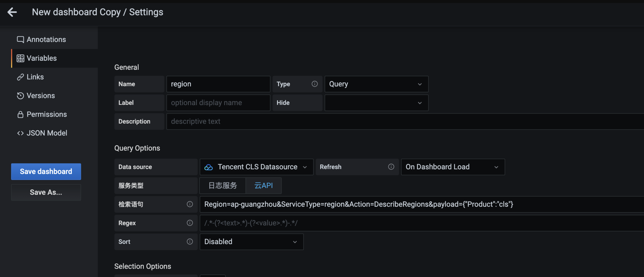Open the Sort dropdown showing Disabled
The width and height of the screenshot is (644, 277).
click(252, 242)
